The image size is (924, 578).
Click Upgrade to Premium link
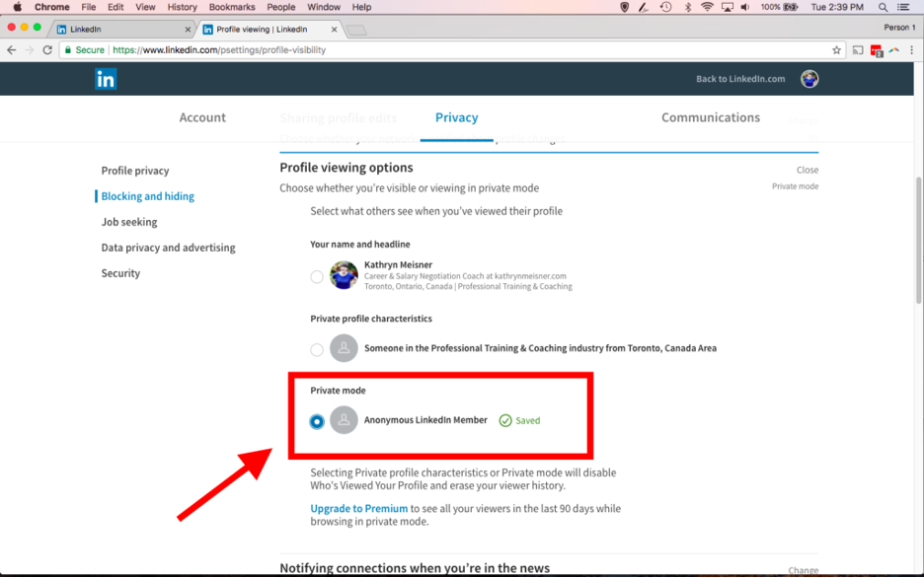359,509
